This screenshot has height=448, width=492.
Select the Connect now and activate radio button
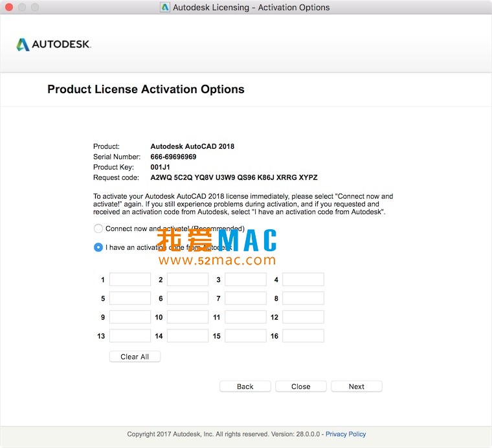(x=98, y=229)
